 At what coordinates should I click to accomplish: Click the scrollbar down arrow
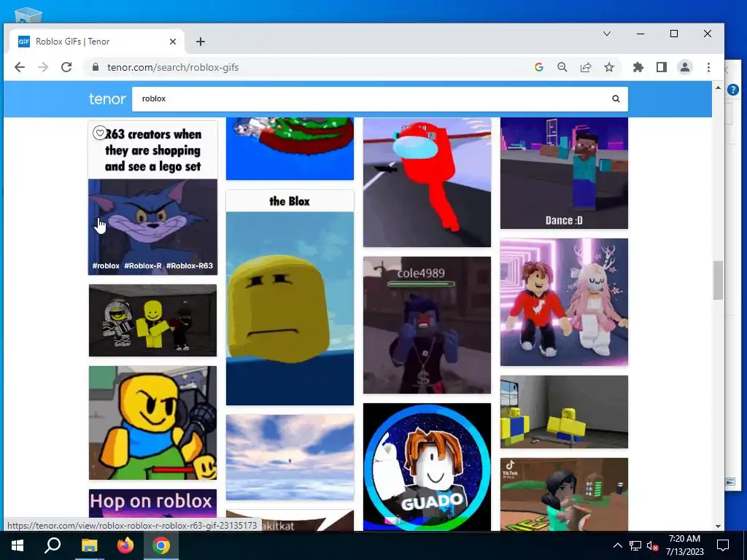pyautogui.click(x=718, y=526)
